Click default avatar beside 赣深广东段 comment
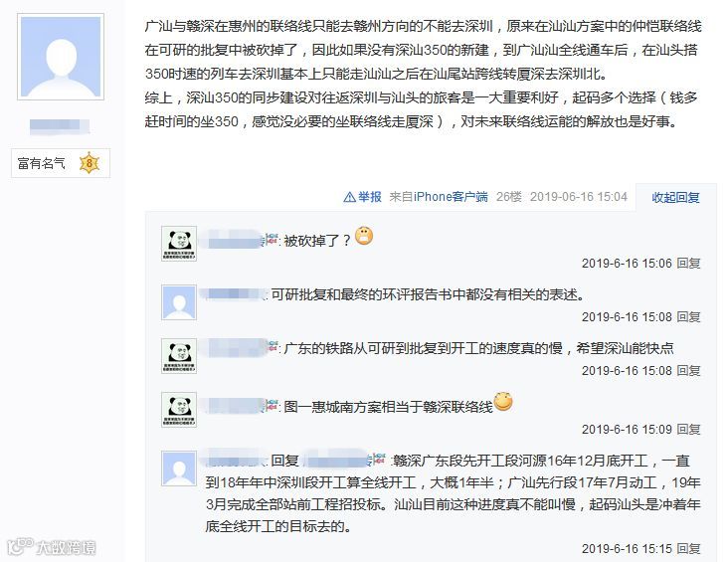 pos(179,468)
